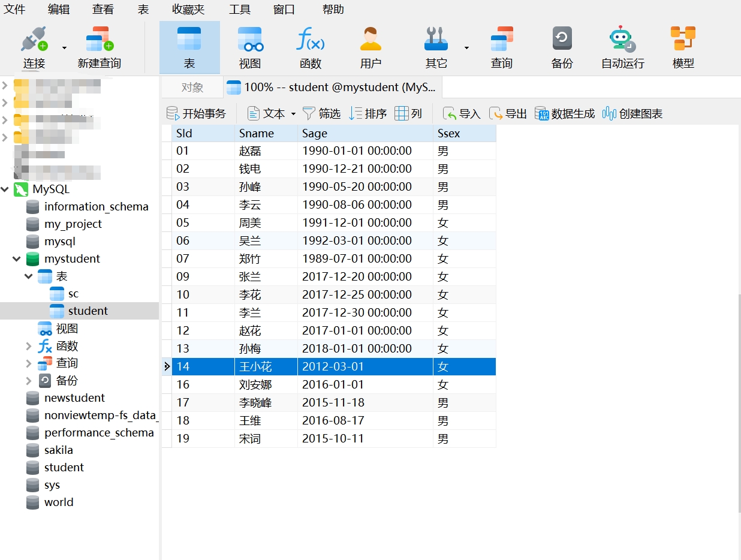Open 新建查询 (New Query) from the toolbar
Viewport: 741px width, 560px height.
[100, 40]
